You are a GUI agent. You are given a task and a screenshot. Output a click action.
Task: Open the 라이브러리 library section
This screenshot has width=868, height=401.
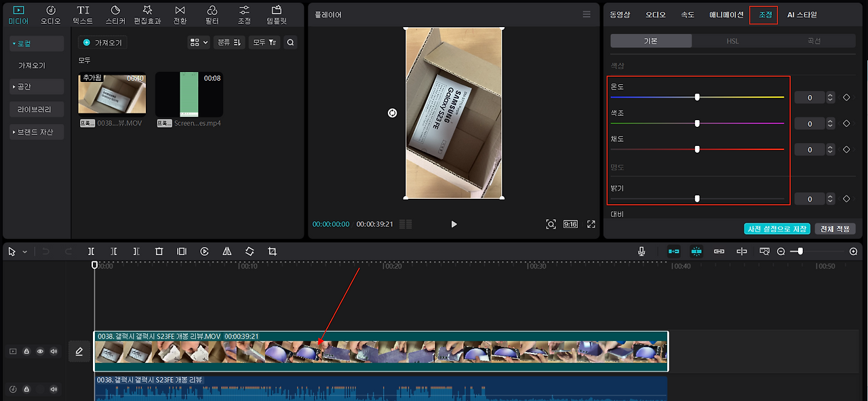37,109
